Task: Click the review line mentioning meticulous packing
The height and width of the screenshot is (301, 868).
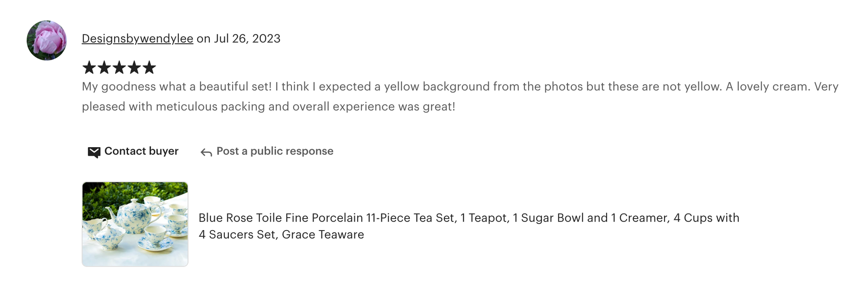Action: point(268,107)
